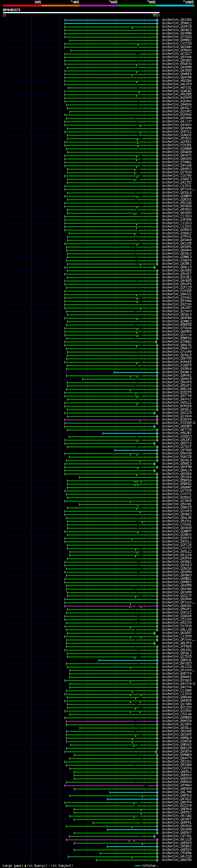197x868 pixels.
Task: Select the UniRef100_B5UB74 label
Action: click(177, 64)
